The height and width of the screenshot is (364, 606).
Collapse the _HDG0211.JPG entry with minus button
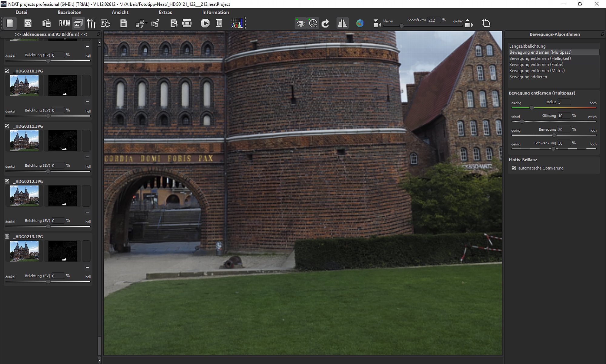click(87, 157)
